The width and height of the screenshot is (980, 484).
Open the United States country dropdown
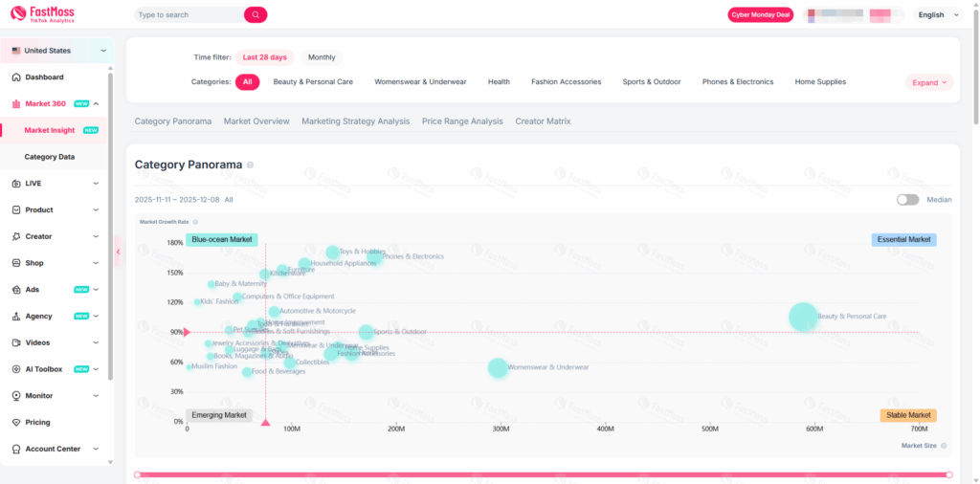point(57,51)
